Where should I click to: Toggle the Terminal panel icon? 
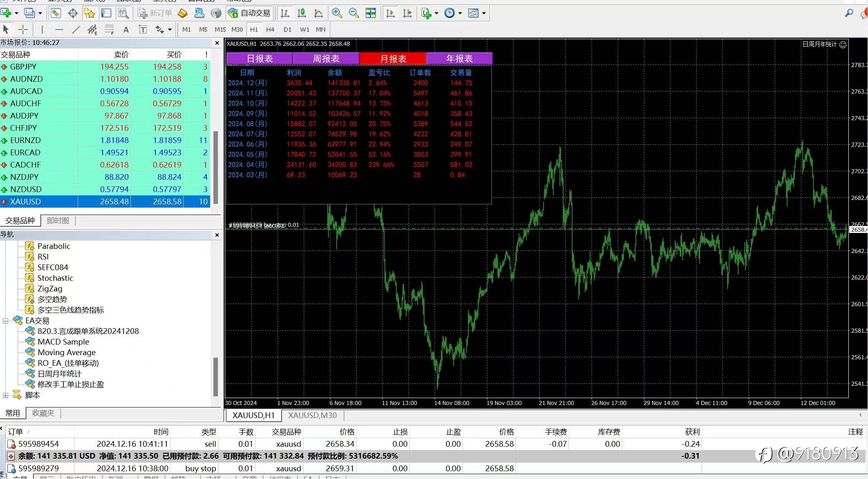tap(106, 13)
